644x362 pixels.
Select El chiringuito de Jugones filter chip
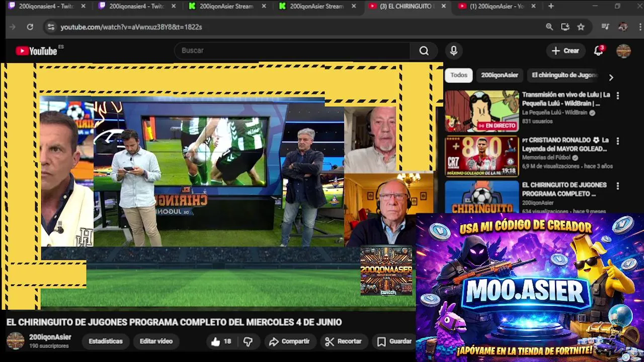click(565, 75)
